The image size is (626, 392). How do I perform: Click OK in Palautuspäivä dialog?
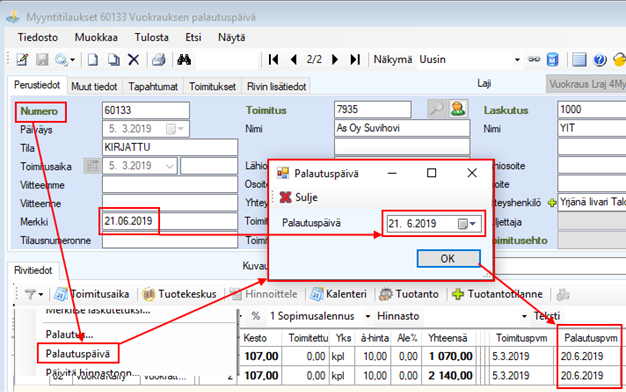tap(448, 259)
